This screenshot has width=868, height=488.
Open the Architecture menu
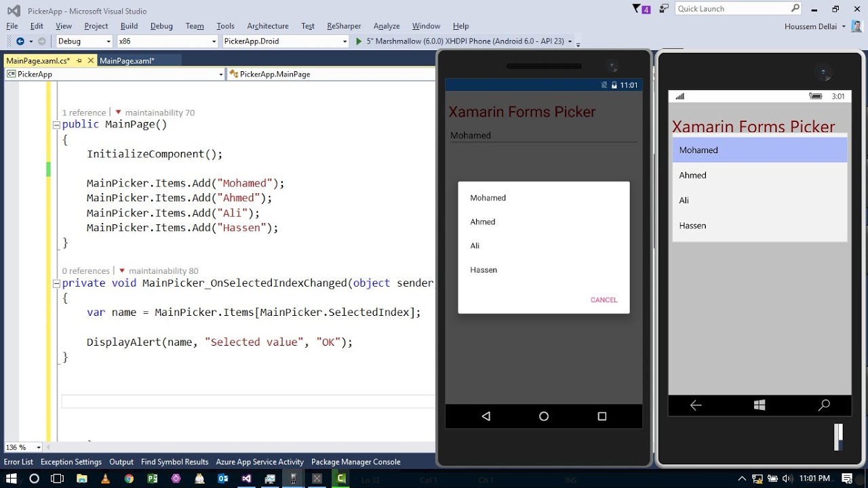pyautogui.click(x=268, y=26)
